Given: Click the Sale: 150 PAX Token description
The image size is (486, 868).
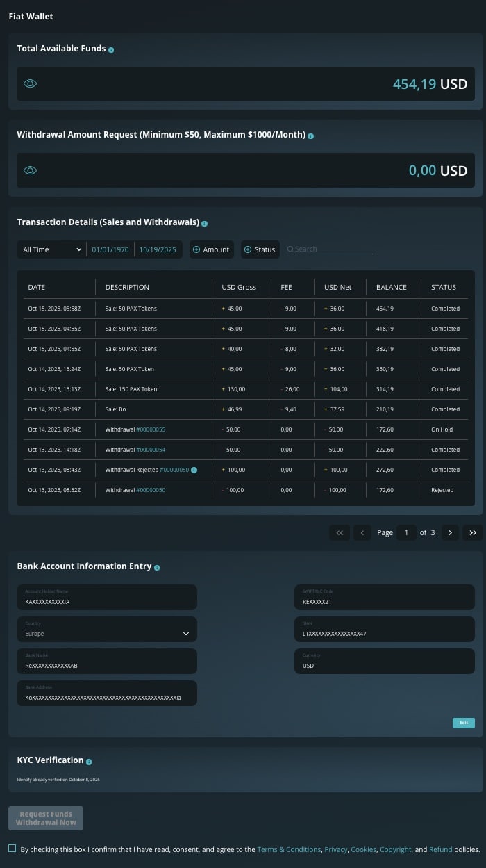Looking at the screenshot, I should point(131,389).
